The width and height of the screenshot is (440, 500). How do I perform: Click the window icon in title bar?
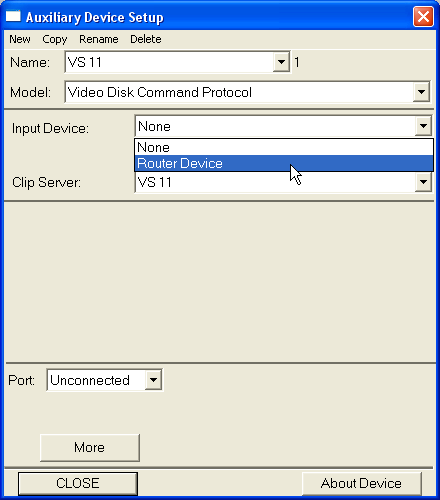[13, 16]
